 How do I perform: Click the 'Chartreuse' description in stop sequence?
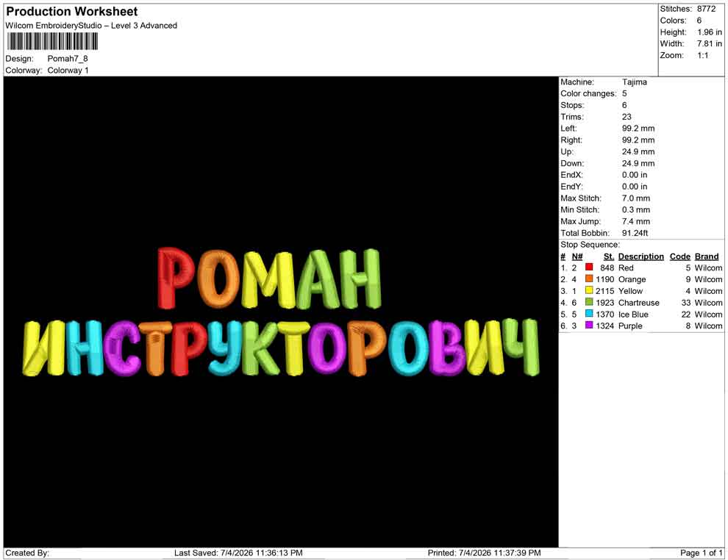(638, 303)
